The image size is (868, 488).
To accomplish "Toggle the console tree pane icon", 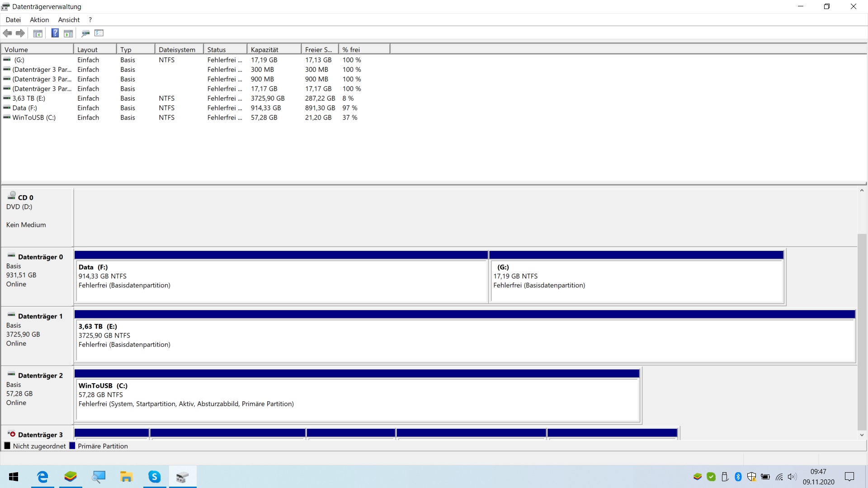I will (38, 33).
